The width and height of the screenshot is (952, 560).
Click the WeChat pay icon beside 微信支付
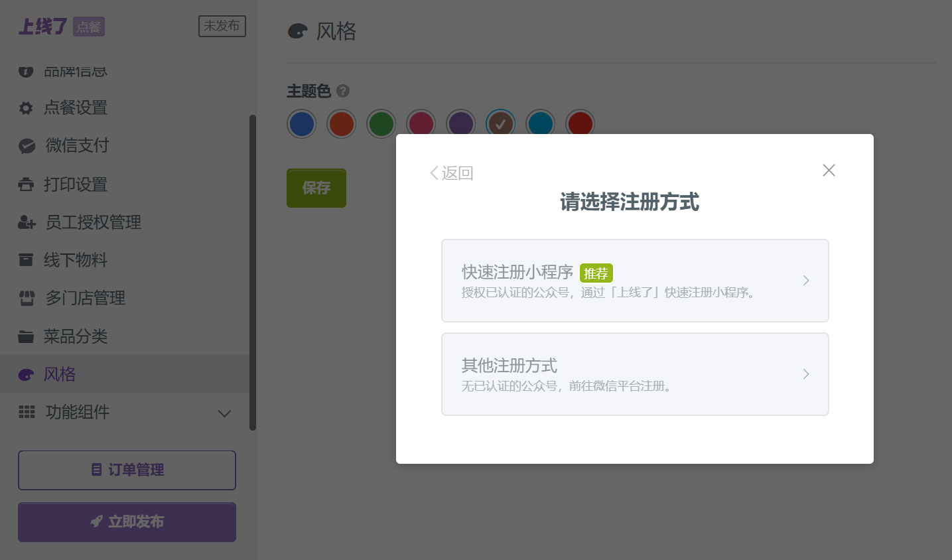tap(27, 146)
